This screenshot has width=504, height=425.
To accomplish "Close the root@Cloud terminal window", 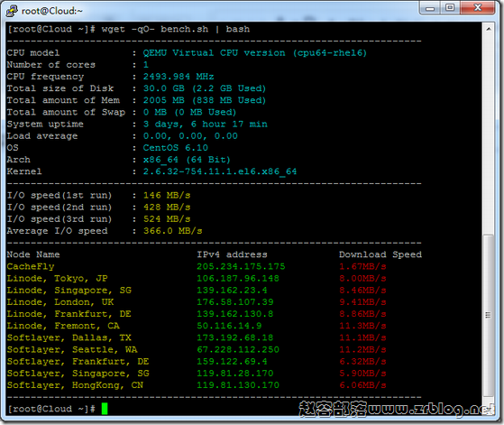I will click(x=478, y=8).
